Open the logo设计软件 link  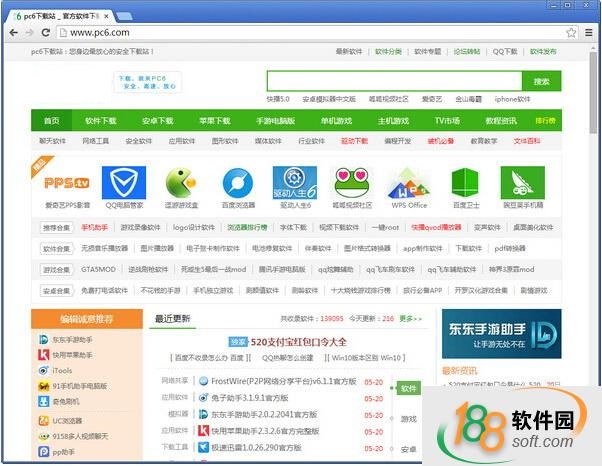click(x=194, y=227)
